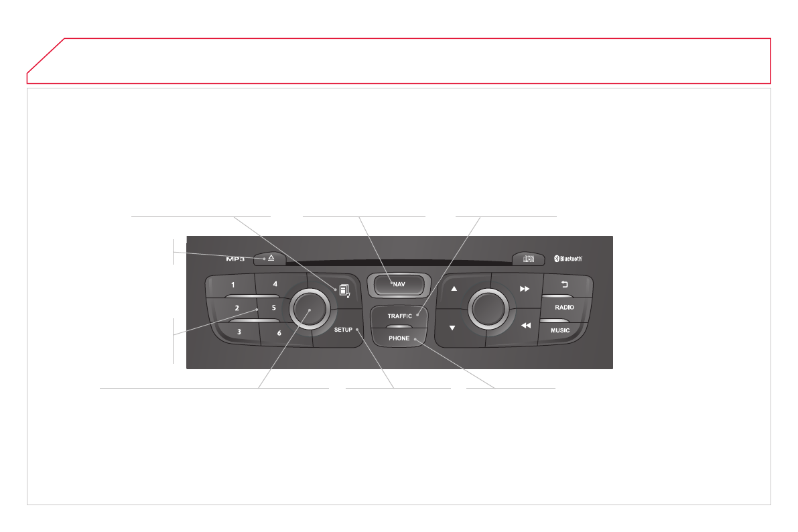Click the back return arrow button

click(x=564, y=285)
